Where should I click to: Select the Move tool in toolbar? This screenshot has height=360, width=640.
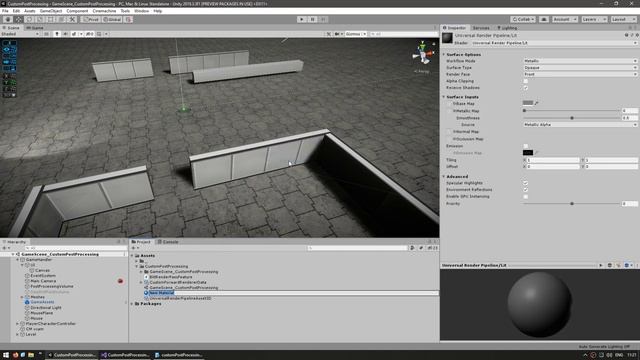click(18, 19)
